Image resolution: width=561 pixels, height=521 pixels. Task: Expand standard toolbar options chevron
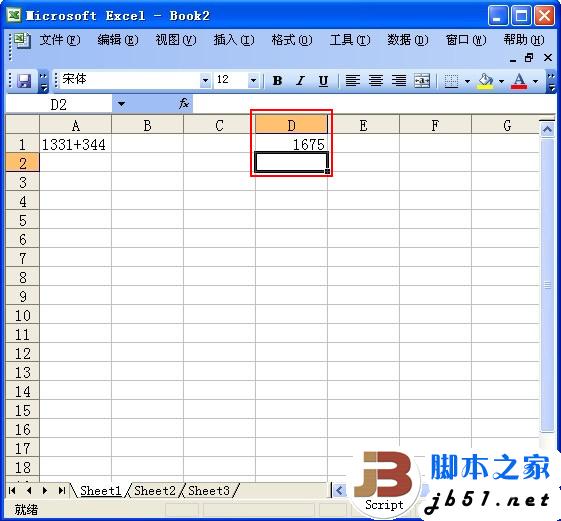43,82
